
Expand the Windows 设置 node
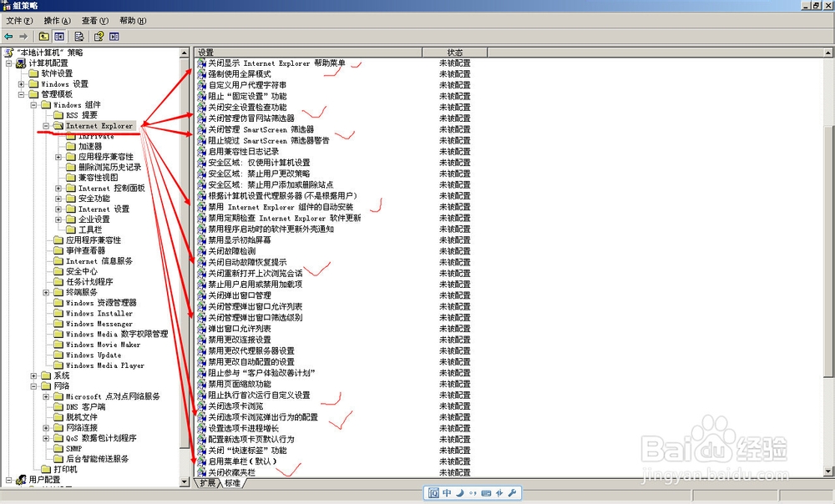pyautogui.click(x=22, y=84)
